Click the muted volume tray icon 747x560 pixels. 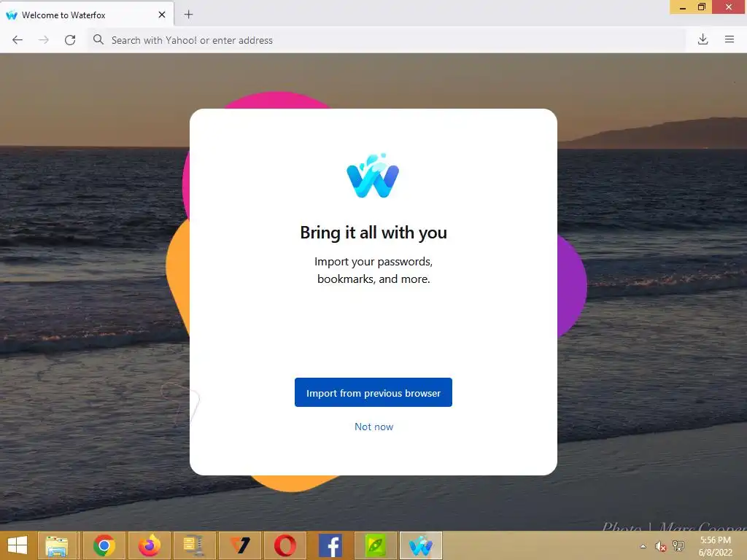pyautogui.click(x=660, y=546)
